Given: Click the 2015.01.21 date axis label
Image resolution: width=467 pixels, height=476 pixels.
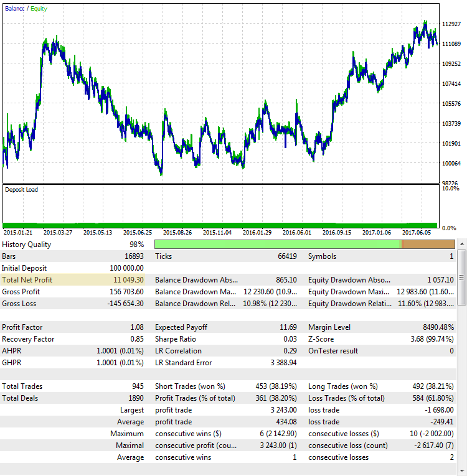Looking at the screenshot, I should (18, 233).
